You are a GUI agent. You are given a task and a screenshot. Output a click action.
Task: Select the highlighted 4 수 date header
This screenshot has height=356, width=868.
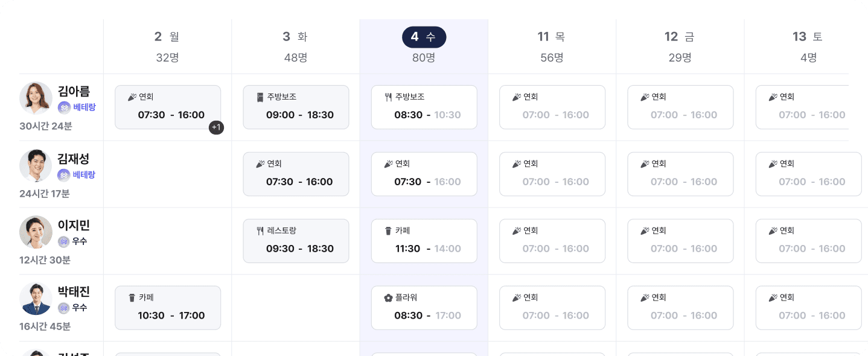(x=424, y=37)
